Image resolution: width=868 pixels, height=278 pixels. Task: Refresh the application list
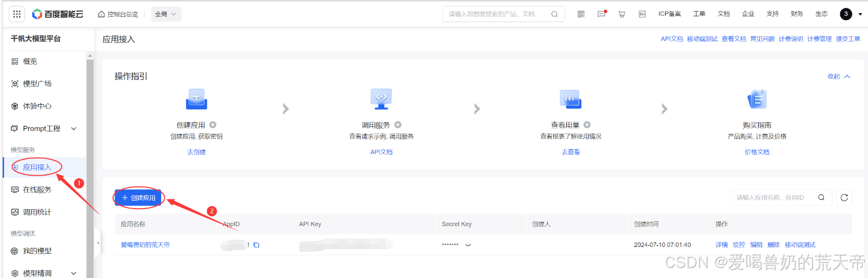844,198
